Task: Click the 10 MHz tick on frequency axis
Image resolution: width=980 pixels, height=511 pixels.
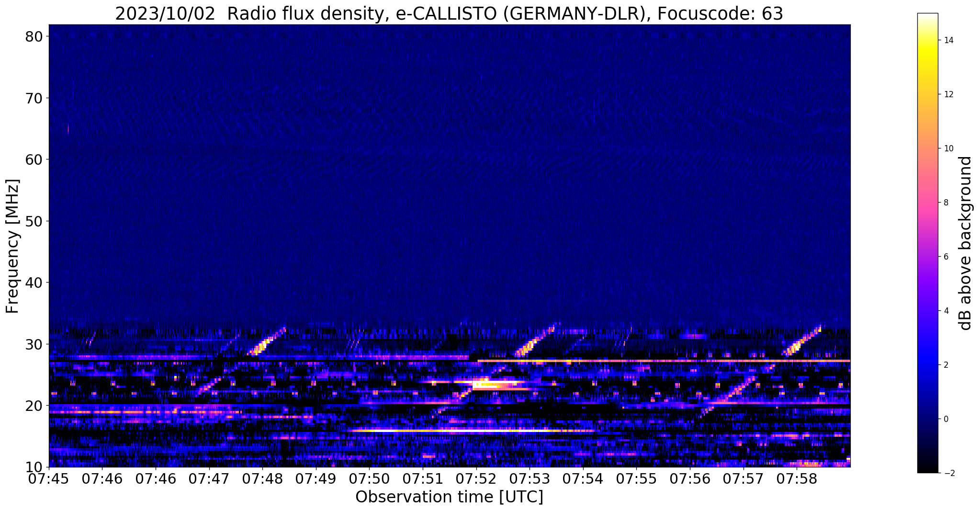Action: pyautogui.click(x=34, y=467)
